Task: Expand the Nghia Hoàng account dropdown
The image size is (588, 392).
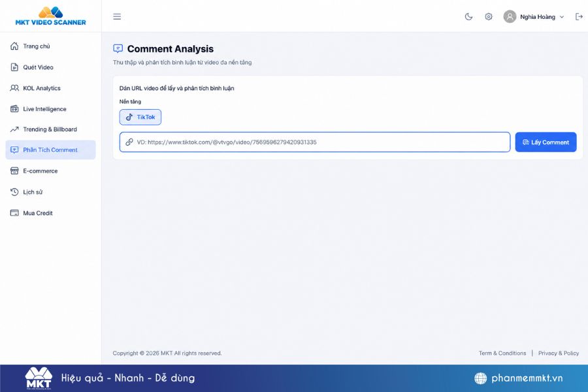Action: click(x=562, y=17)
